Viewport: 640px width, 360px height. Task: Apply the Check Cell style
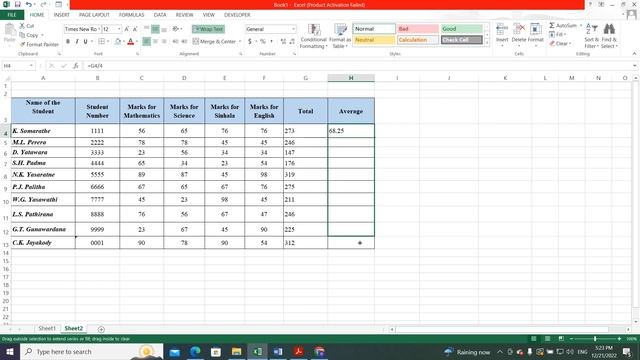coord(462,40)
